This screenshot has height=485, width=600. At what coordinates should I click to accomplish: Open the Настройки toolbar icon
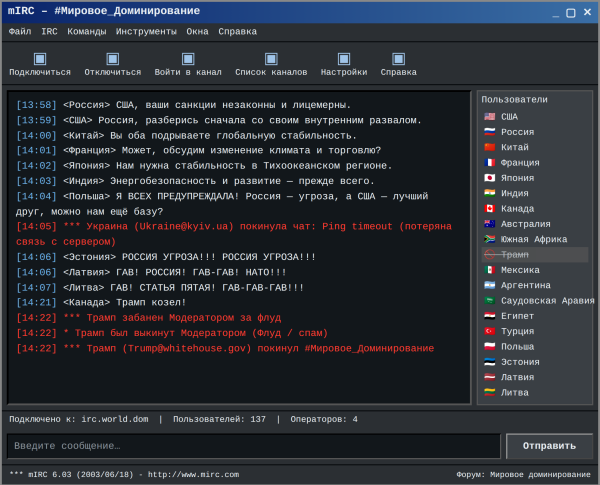tap(344, 59)
